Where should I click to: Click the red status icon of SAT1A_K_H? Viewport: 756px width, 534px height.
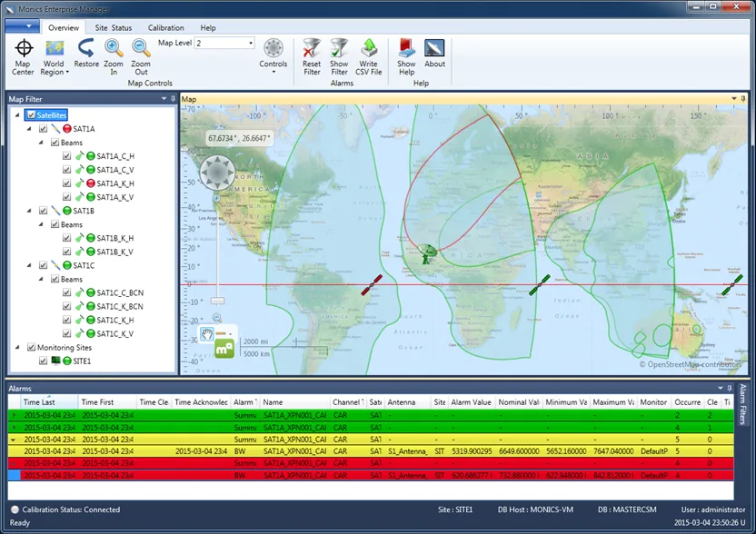[x=90, y=183]
